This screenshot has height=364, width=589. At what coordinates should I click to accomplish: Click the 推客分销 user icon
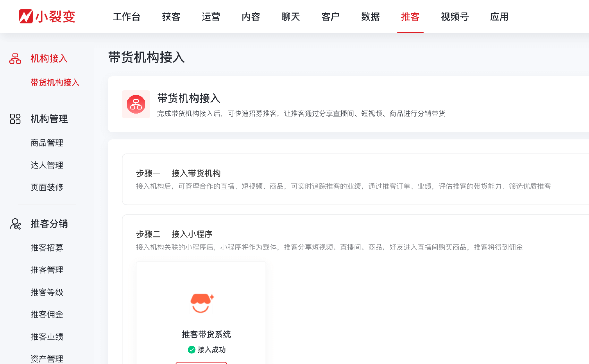[x=15, y=224]
